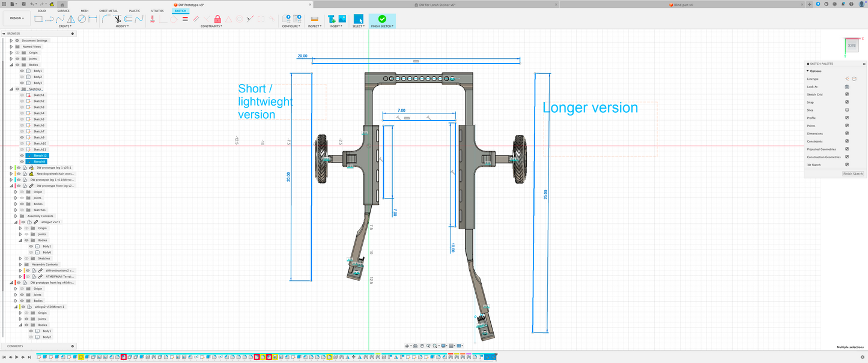Uncheck the Sketch Grid checkbox

tap(847, 94)
